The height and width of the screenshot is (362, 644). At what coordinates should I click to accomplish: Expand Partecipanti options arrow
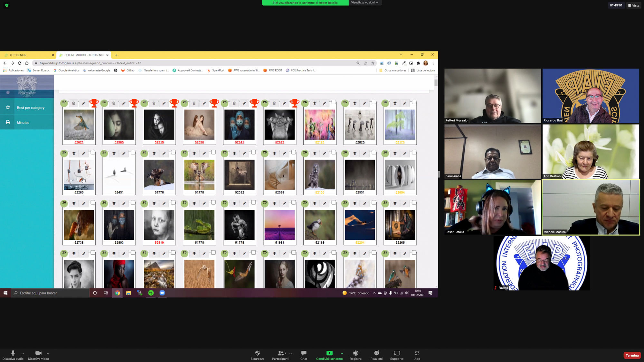click(x=290, y=353)
